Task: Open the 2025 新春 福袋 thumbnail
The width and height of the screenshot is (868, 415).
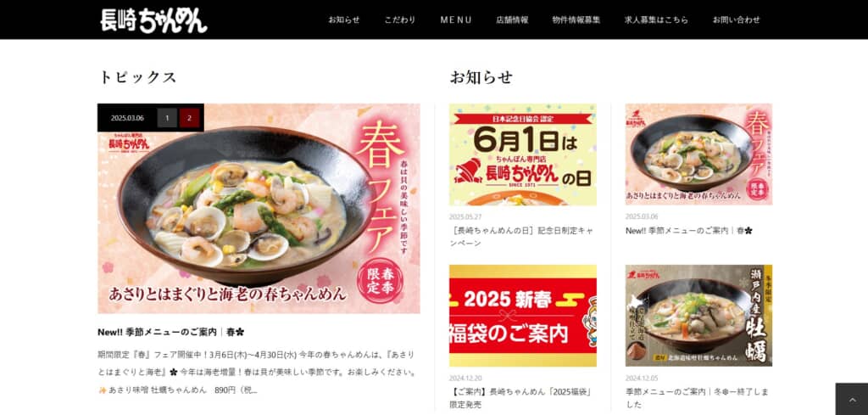Action: click(522, 315)
